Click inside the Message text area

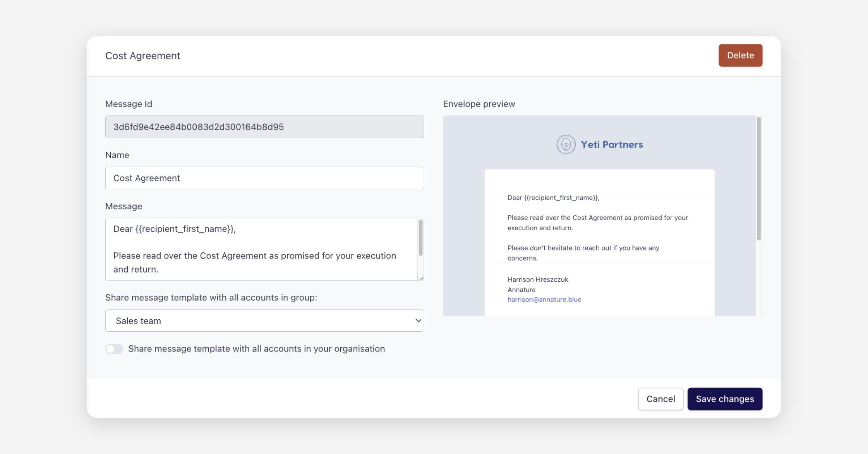(260, 249)
